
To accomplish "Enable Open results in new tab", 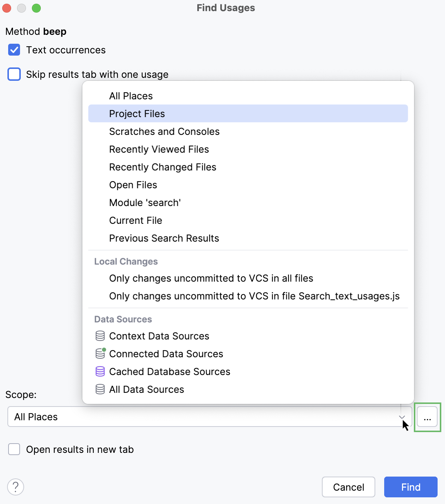I will [x=14, y=449].
